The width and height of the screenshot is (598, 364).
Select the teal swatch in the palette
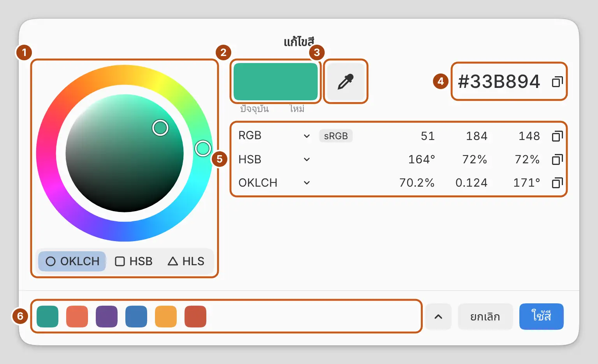[x=47, y=317]
